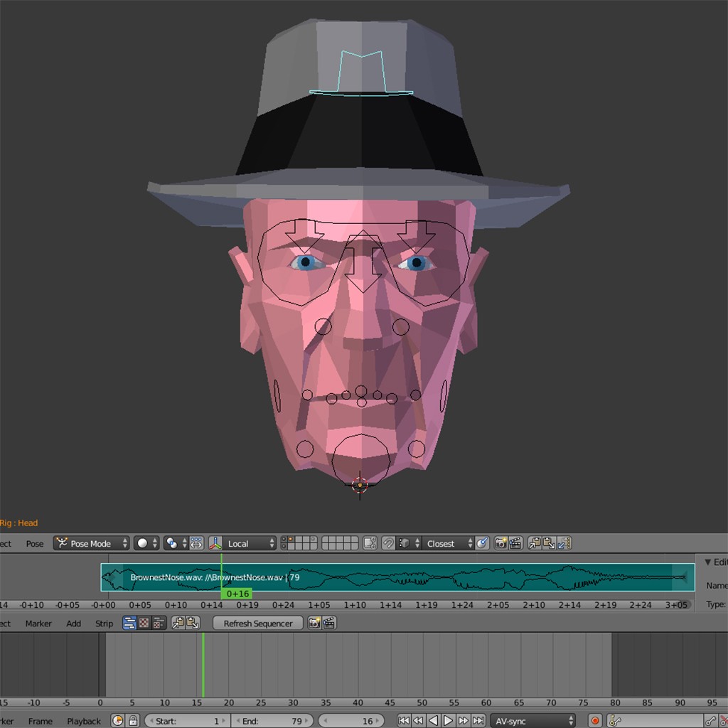The height and width of the screenshot is (728, 728).
Task: Open the Pose Mode dropdown
Action: pyautogui.click(x=91, y=543)
